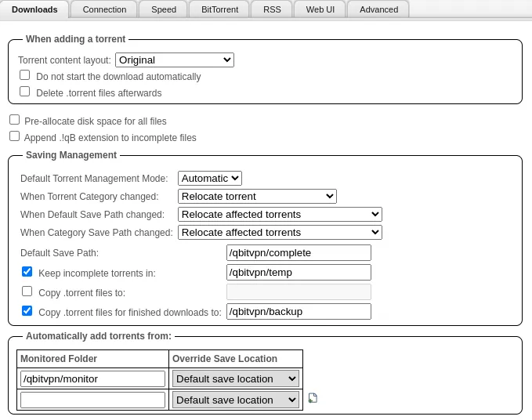Click the empty Monitored Folder input field
Screen dimensions: 532x420
92,400
